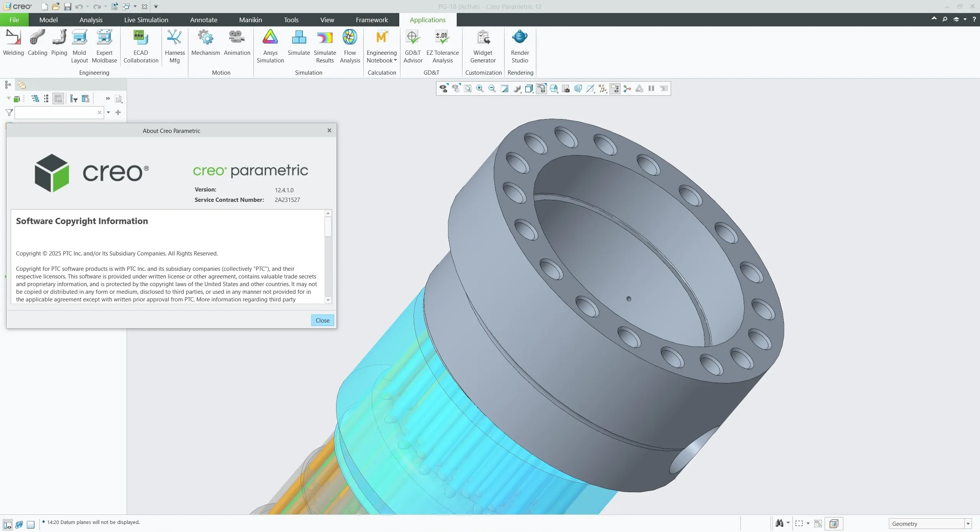Viewport: 980px width, 532px height.
Task: Click the Open folder icon
Action: tap(56, 7)
